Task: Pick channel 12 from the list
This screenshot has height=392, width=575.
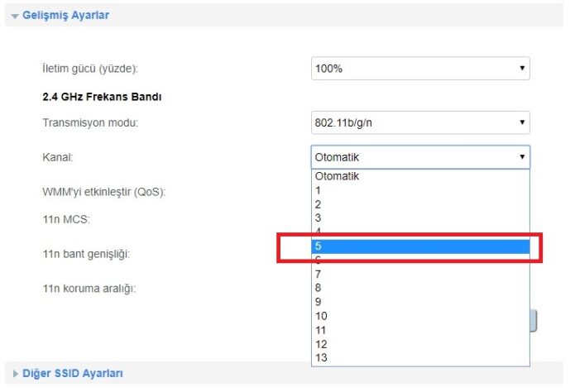Action: 321,344
